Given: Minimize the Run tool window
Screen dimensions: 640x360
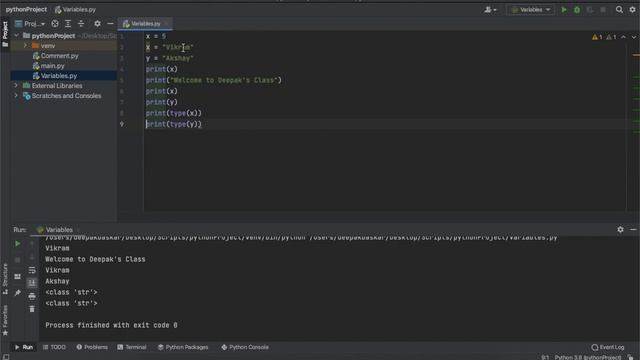Looking at the screenshot, I should 633,229.
